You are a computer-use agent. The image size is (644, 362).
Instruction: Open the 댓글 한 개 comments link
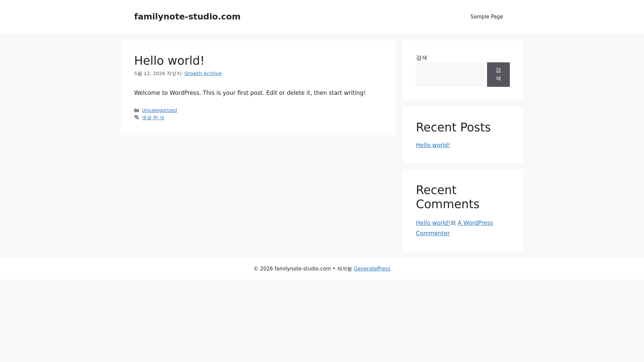tap(153, 118)
